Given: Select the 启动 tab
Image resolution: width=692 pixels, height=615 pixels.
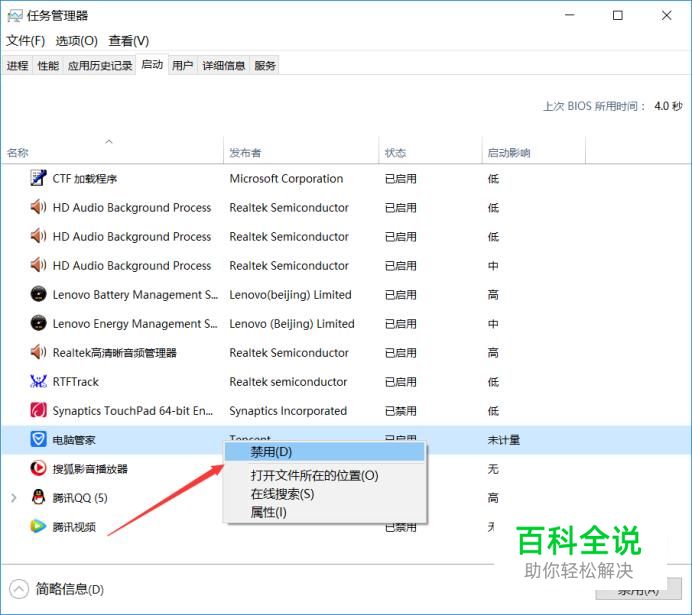Looking at the screenshot, I should click(x=152, y=65).
